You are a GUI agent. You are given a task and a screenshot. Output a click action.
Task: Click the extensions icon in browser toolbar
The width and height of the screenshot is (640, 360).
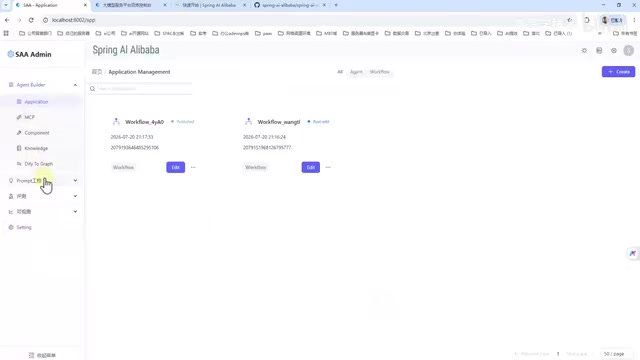pos(587,20)
